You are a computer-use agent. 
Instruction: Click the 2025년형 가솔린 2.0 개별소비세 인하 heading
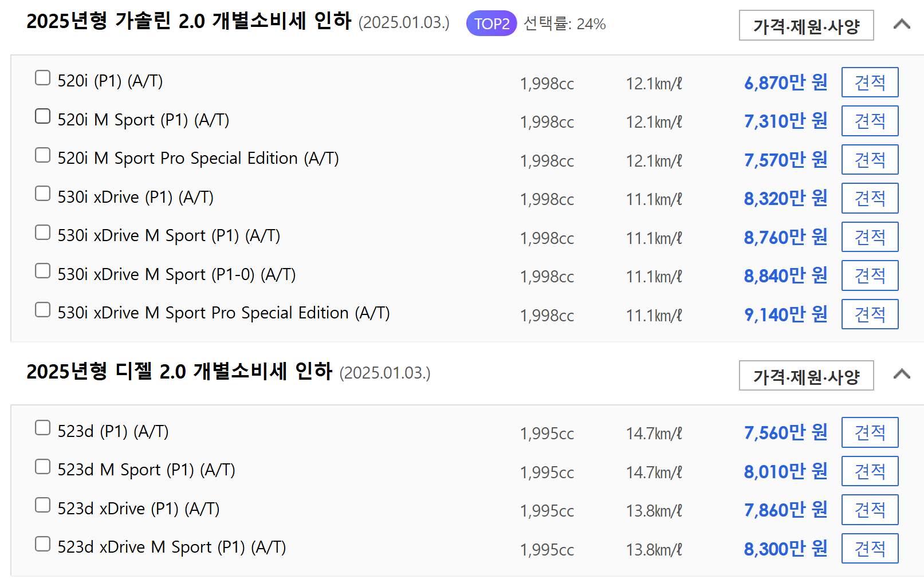click(x=189, y=21)
